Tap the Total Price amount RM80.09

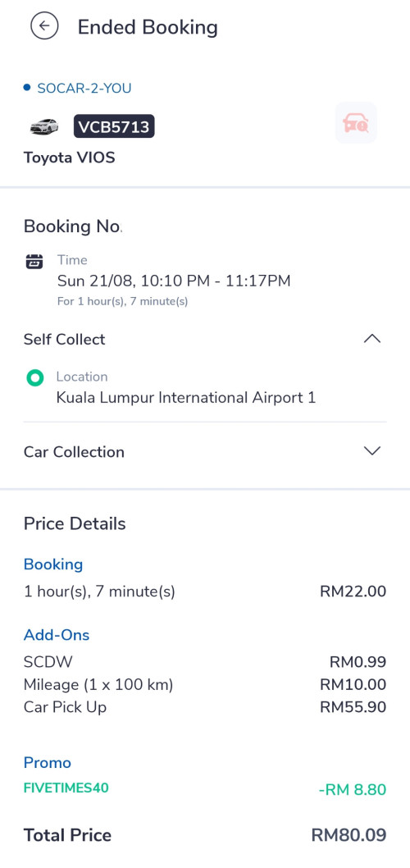pos(348,835)
